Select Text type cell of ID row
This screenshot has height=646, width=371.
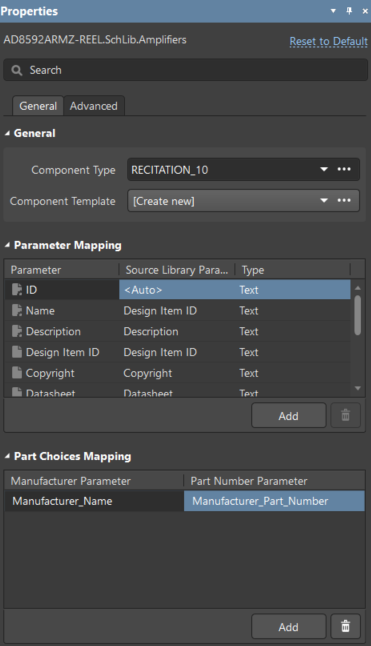coord(293,290)
